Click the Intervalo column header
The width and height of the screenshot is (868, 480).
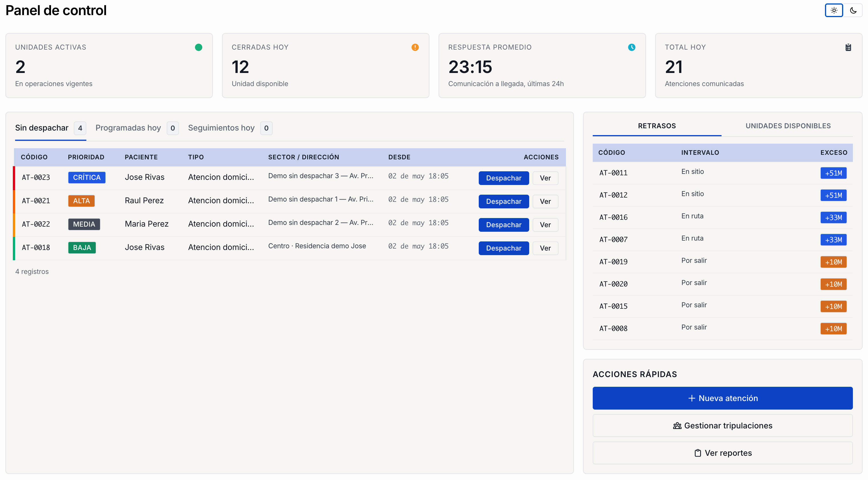pyautogui.click(x=700, y=153)
